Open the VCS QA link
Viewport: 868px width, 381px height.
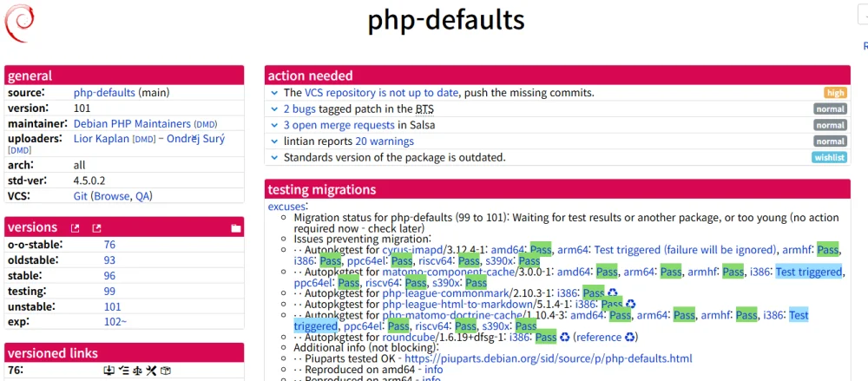(142, 196)
